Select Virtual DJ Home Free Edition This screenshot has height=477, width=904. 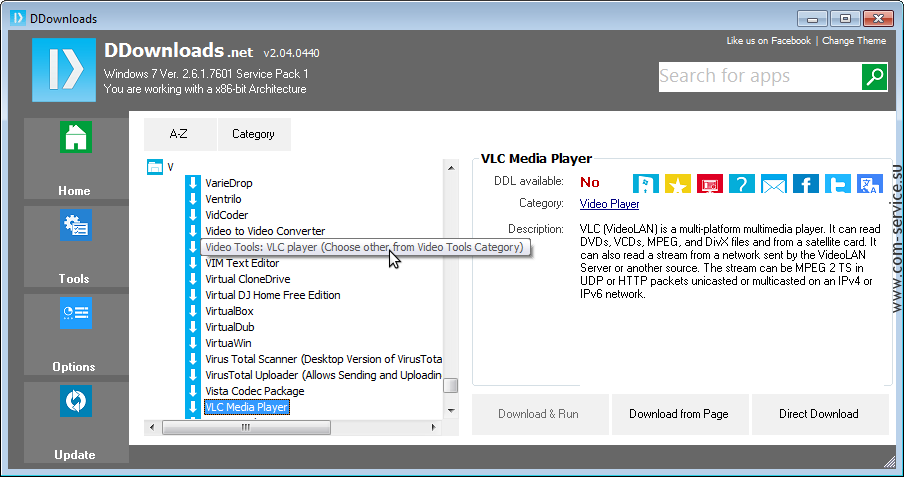pyautogui.click(x=273, y=295)
